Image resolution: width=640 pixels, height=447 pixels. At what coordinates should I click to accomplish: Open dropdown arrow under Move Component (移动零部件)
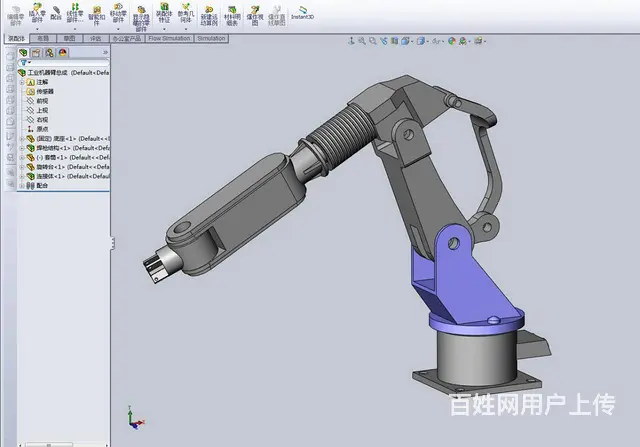pyautogui.click(x=118, y=29)
